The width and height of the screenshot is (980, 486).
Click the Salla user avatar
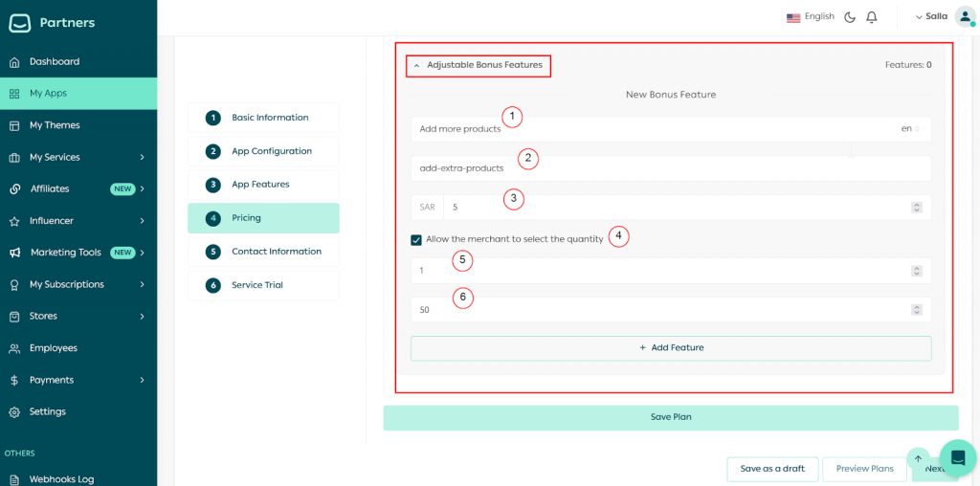[965, 17]
